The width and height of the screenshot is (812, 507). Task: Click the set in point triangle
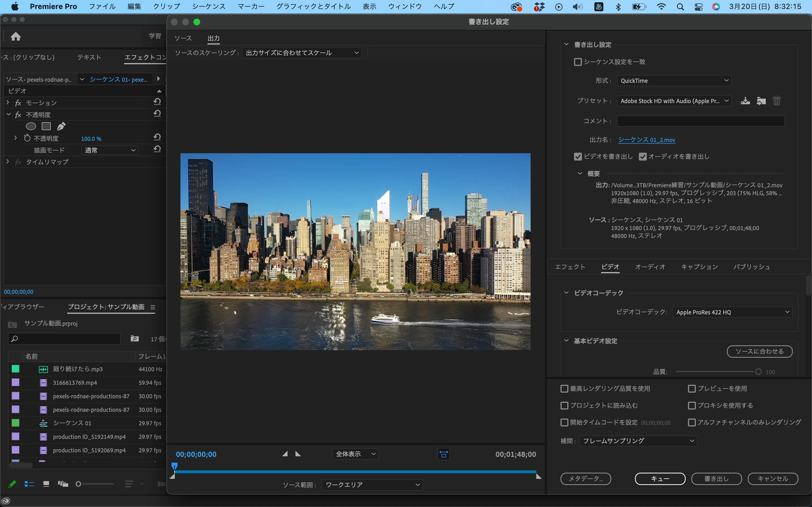285,454
